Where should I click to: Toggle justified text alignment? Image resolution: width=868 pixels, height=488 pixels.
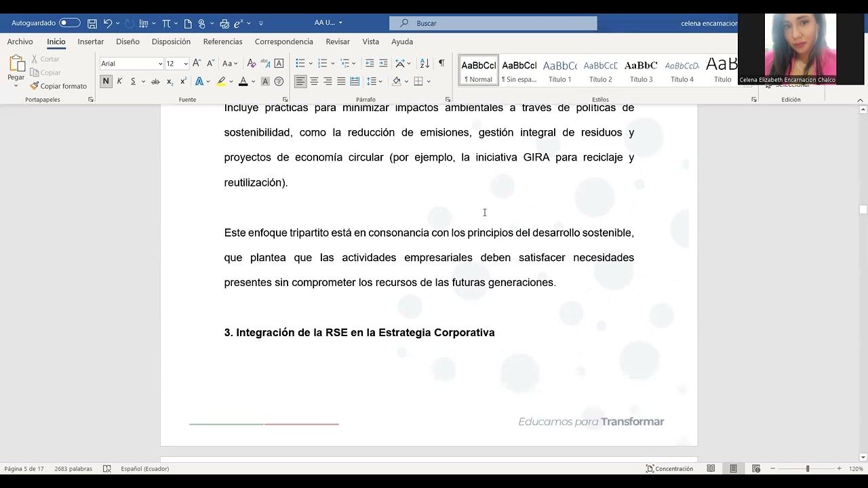pyautogui.click(x=341, y=81)
